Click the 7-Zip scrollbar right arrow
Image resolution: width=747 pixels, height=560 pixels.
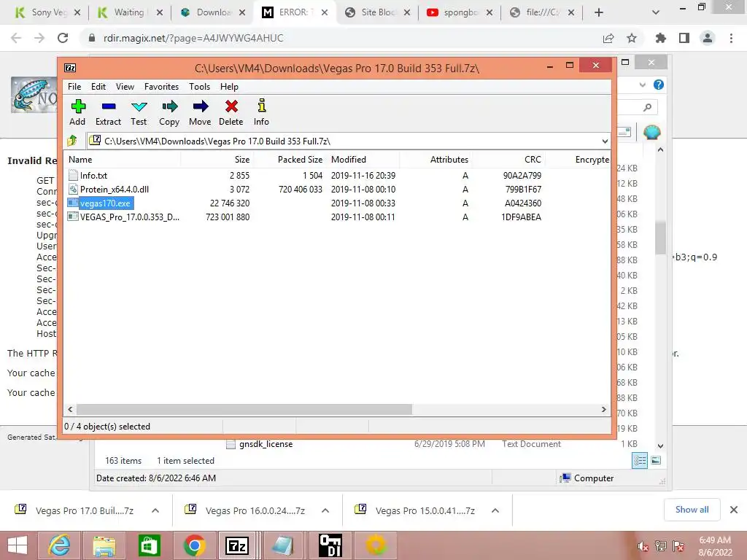[603, 409]
